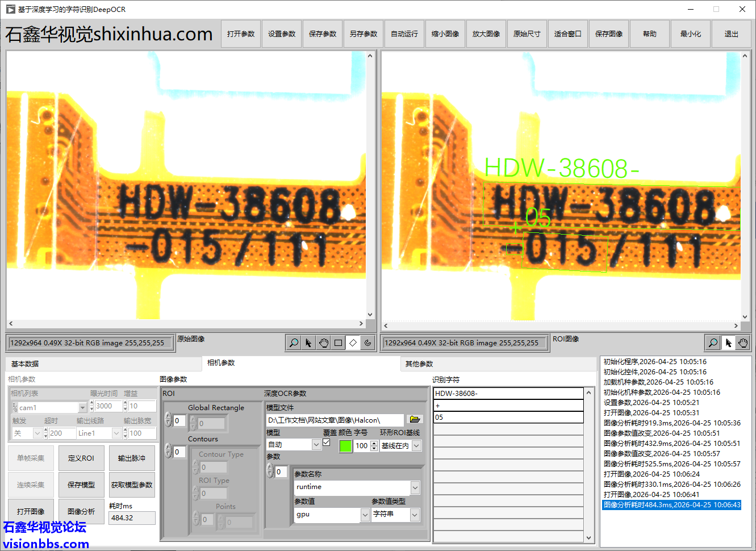Click the 定义ROI button
The height and width of the screenshot is (551, 756).
point(81,458)
